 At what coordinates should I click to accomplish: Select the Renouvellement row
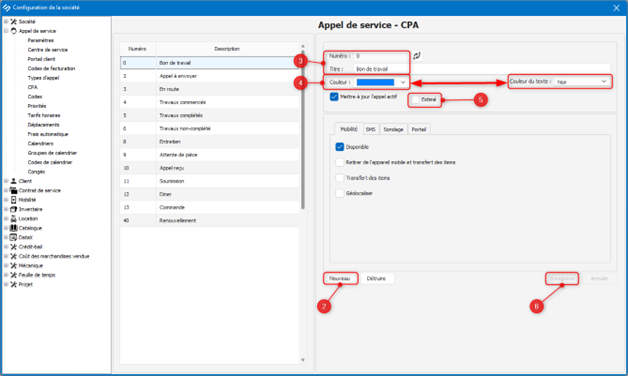coord(209,221)
